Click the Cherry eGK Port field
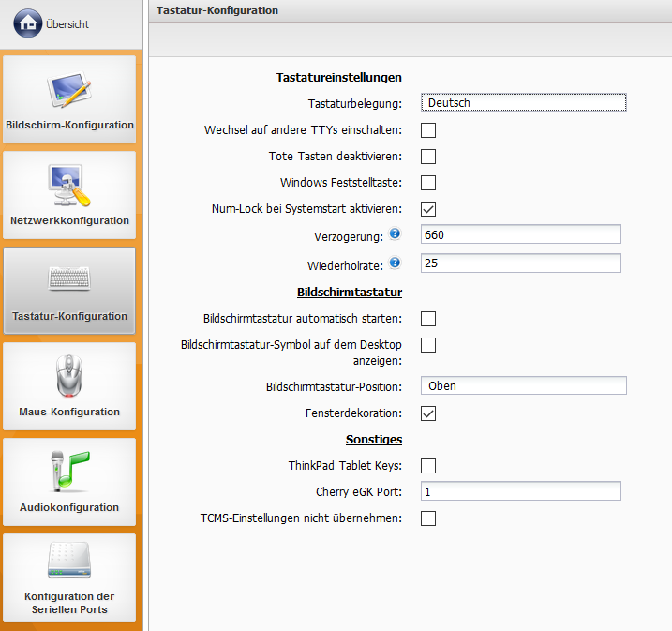Screen dimensions: 672x631 point(520,491)
